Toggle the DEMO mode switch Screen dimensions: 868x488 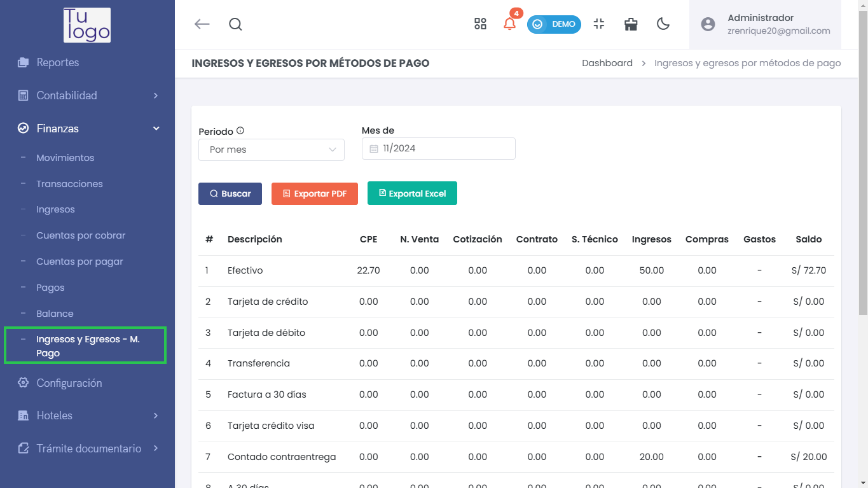pyautogui.click(x=554, y=24)
